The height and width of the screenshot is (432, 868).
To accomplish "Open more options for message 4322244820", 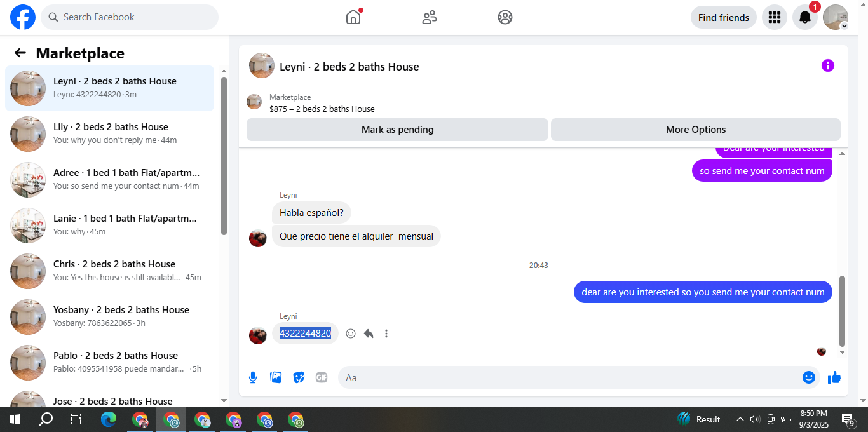I will [386, 334].
